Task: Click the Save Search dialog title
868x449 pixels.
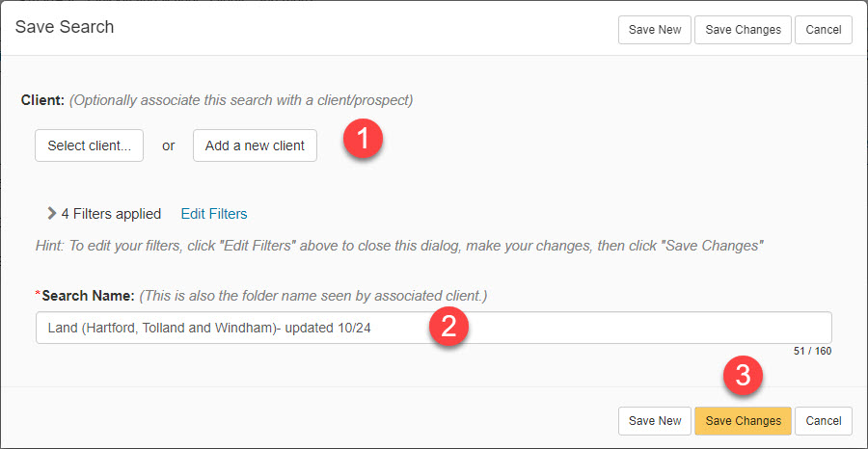Action: (x=65, y=27)
